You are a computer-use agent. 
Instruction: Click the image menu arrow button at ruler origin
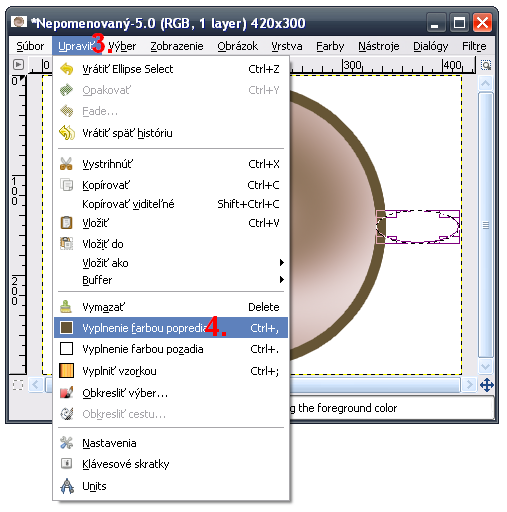(18, 64)
